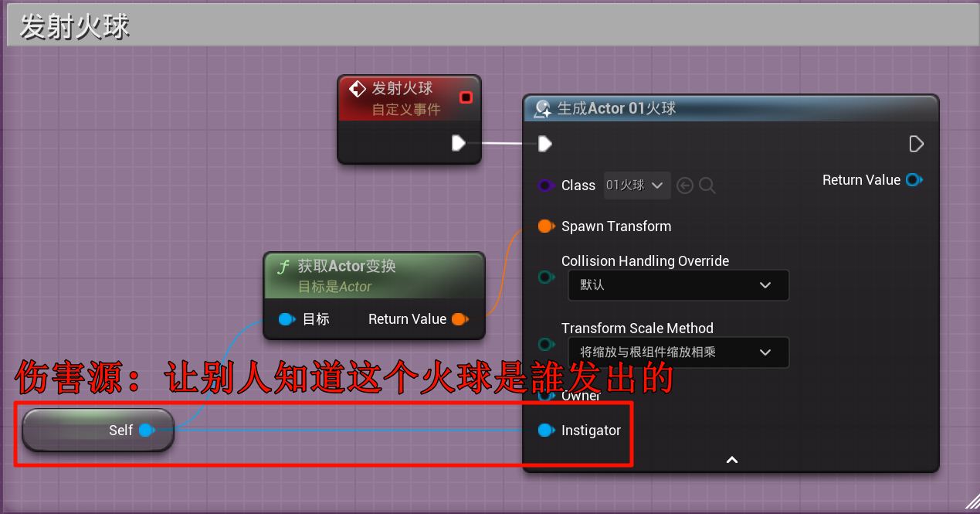Click the red delegate pin on 发射火球 event
The height and width of the screenshot is (514, 980).
pos(466,97)
